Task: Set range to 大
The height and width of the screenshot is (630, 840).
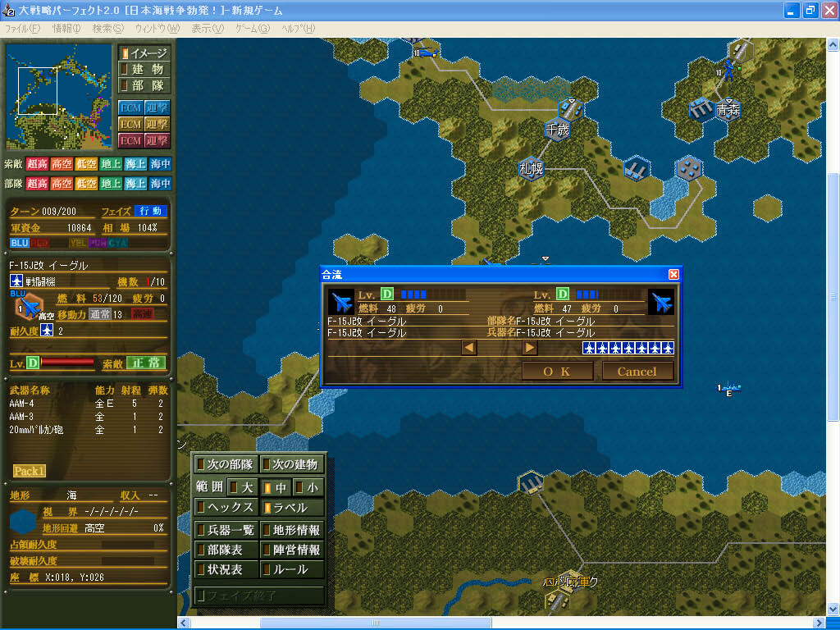Action: pyautogui.click(x=241, y=487)
